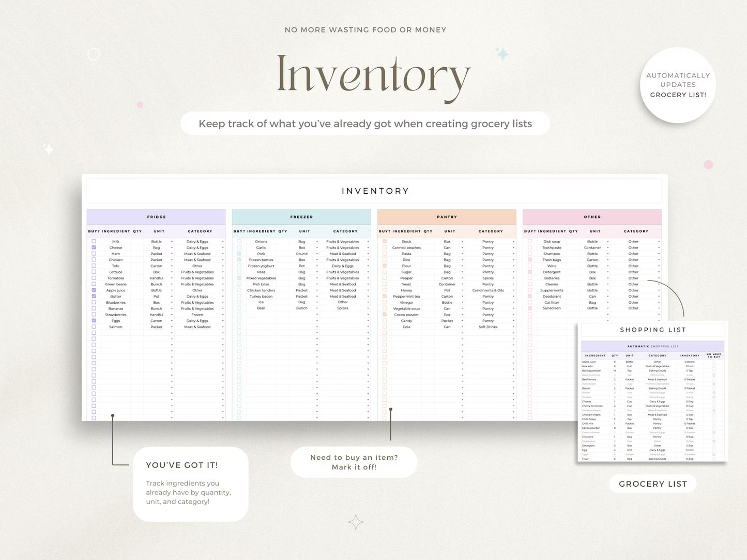Open the category dropdown for Milk

pyautogui.click(x=223, y=241)
